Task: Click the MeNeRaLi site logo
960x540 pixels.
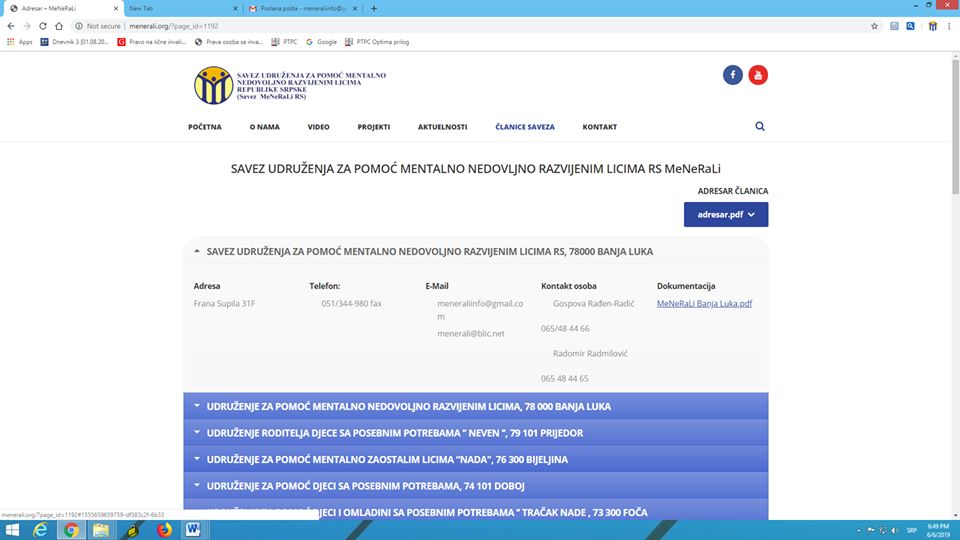Action: (x=213, y=85)
